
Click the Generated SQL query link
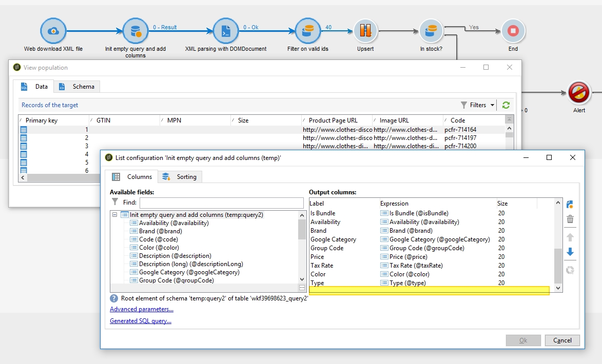(140, 321)
